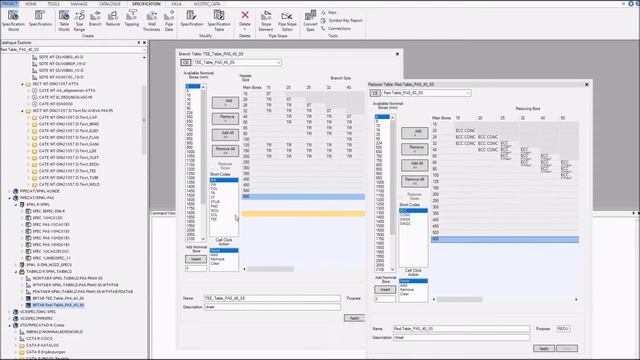Click the Reducer table tool
Viewport: 640px width, 360px height.
pos(113,19)
